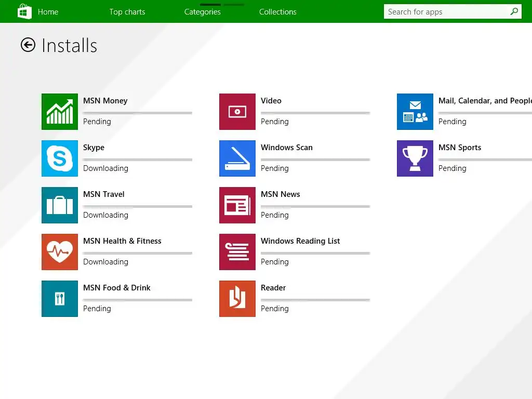Click the Reader progress bar

(x=315, y=300)
